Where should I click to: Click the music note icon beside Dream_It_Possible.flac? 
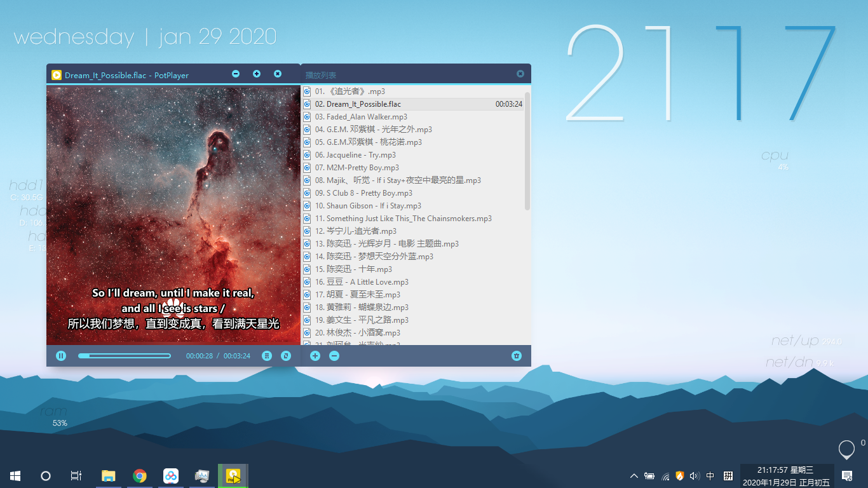[x=307, y=104]
